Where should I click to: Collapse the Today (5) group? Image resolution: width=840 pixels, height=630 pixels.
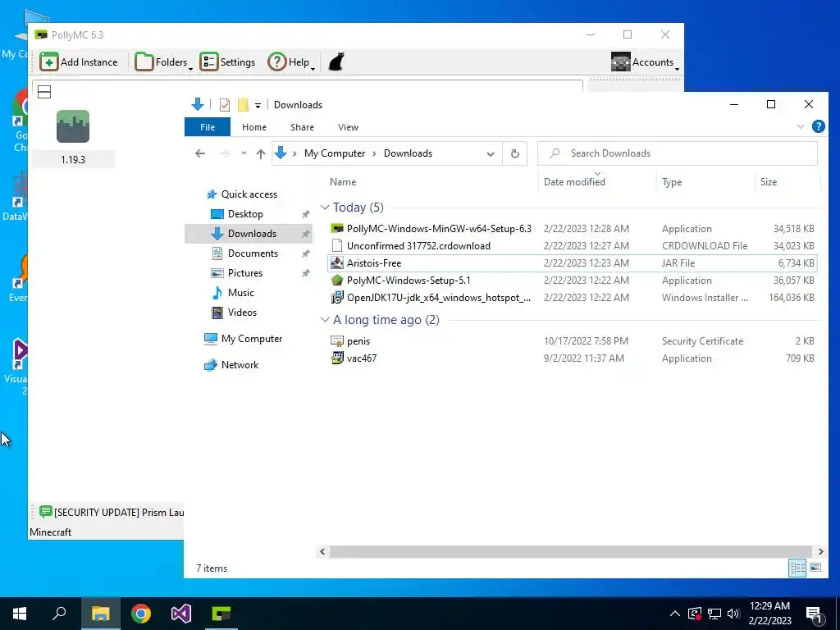click(325, 208)
